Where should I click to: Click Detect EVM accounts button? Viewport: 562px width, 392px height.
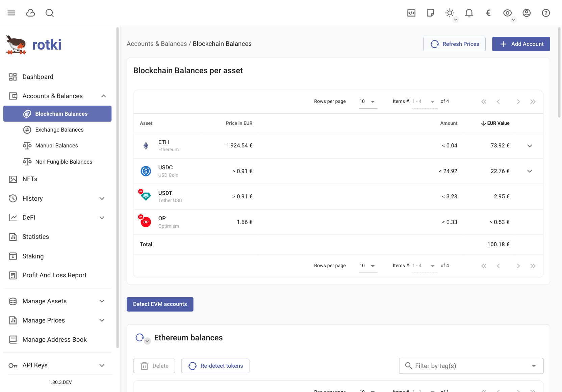pos(160,304)
